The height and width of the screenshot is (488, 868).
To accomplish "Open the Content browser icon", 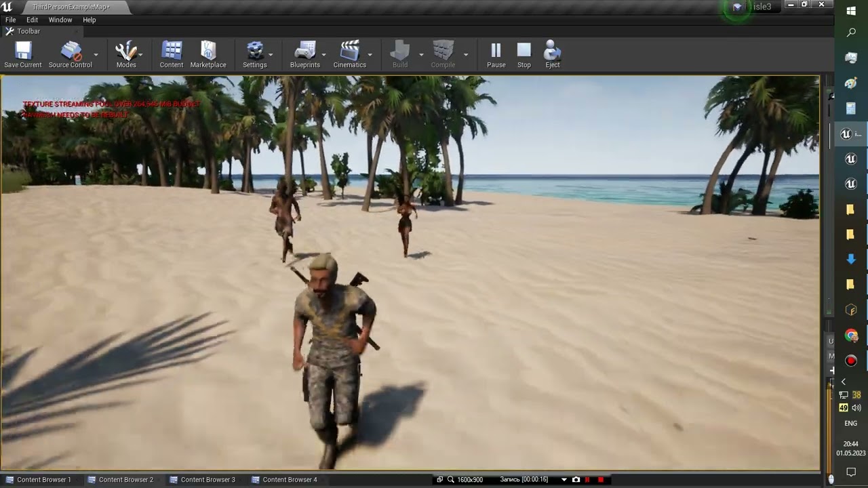I will (x=172, y=54).
